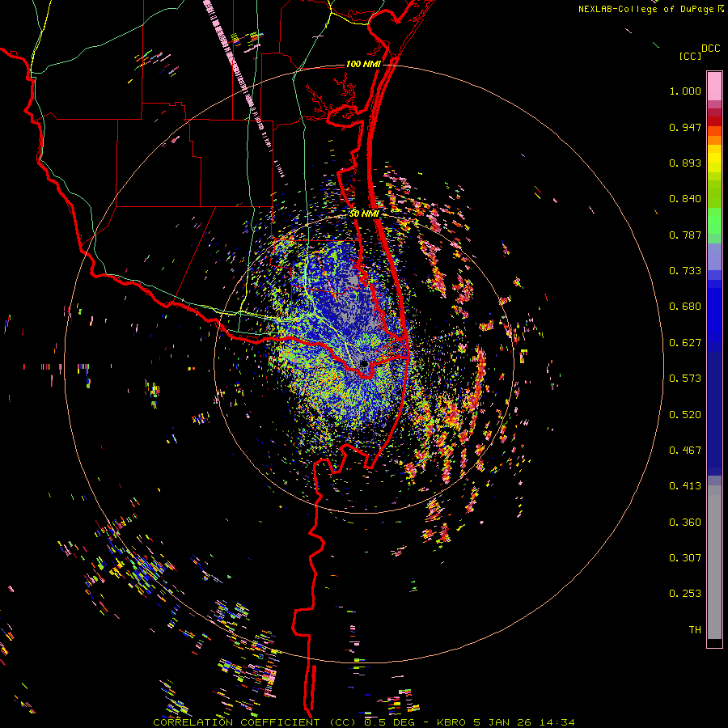
Task: Click the Correlation Coefficient KBRO caption at bottom
Action: [x=364, y=722]
